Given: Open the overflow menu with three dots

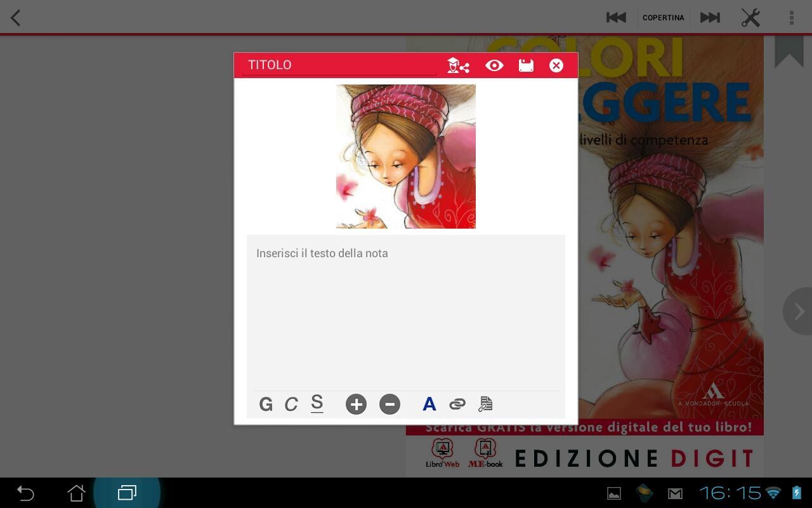Looking at the screenshot, I should 791,17.
